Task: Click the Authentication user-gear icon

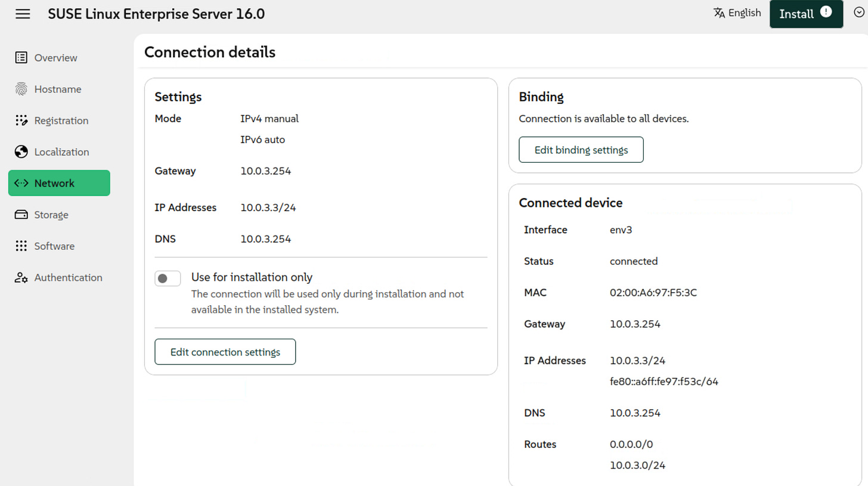Action: [21, 278]
